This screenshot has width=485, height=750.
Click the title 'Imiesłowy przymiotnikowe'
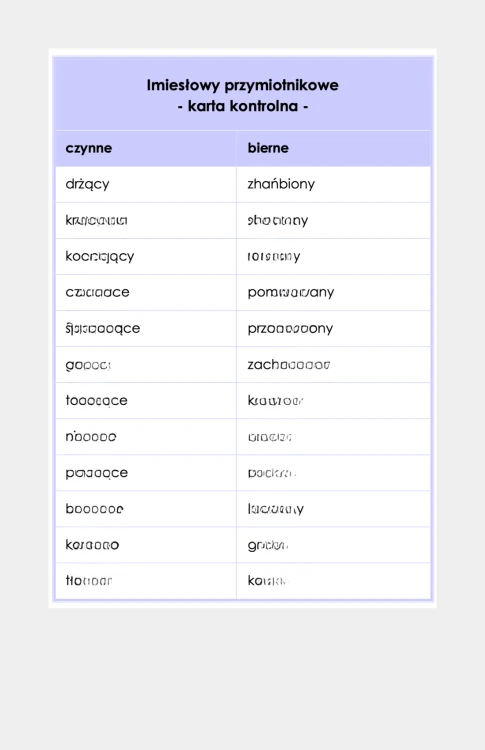click(x=242, y=85)
